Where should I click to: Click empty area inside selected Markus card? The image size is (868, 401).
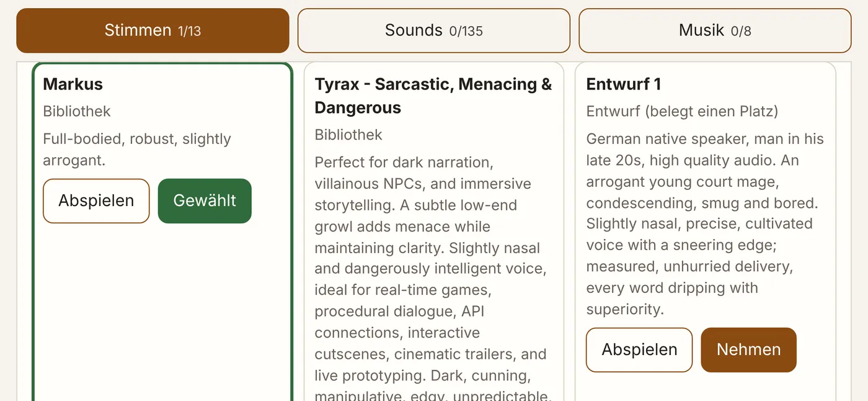(161, 310)
